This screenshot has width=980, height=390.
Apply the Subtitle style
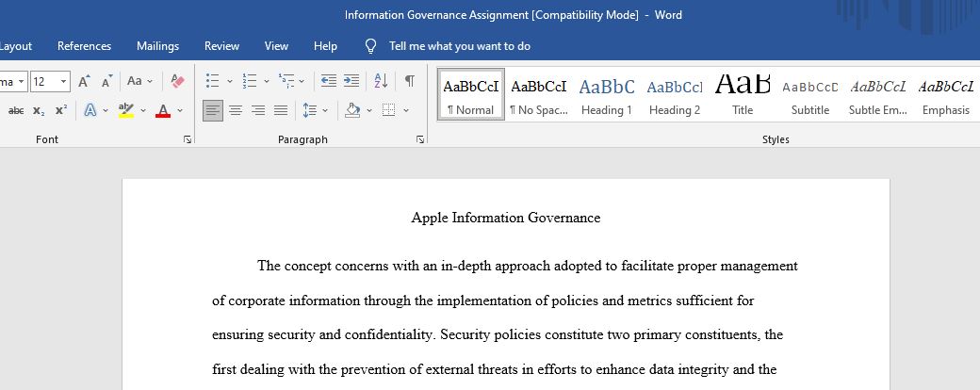[810, 94]
